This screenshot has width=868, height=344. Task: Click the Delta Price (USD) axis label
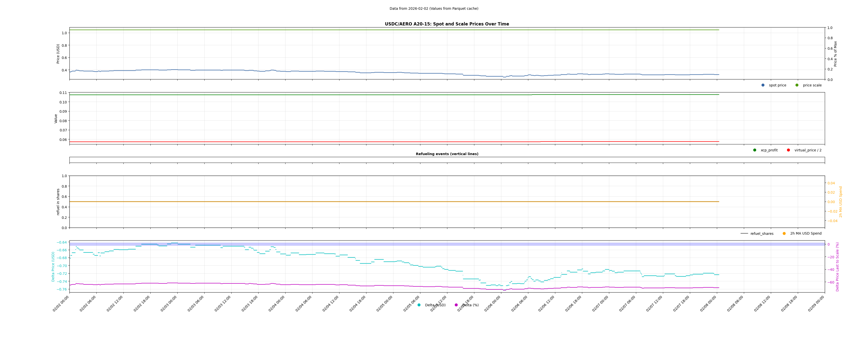pos(53,267)
